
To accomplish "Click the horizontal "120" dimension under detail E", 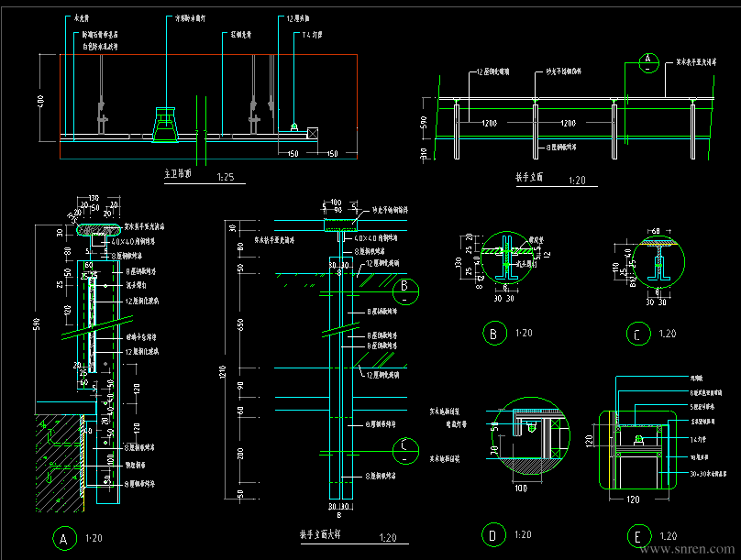I will click(633, 500).
